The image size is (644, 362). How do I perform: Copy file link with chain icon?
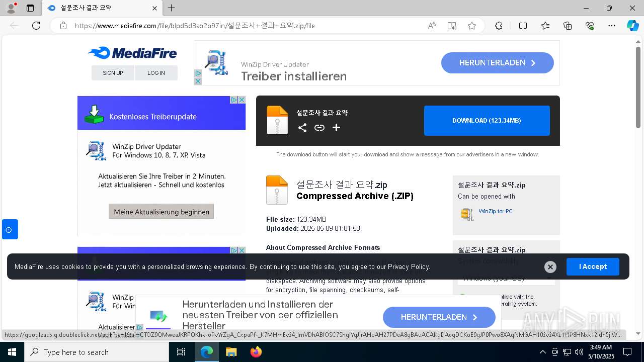coord(319,128)
